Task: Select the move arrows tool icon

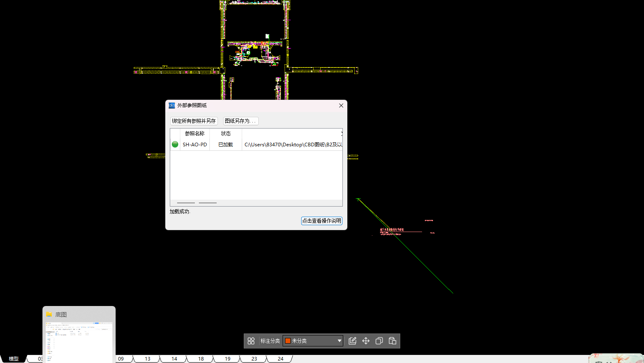Action: (x=366, y=341)
